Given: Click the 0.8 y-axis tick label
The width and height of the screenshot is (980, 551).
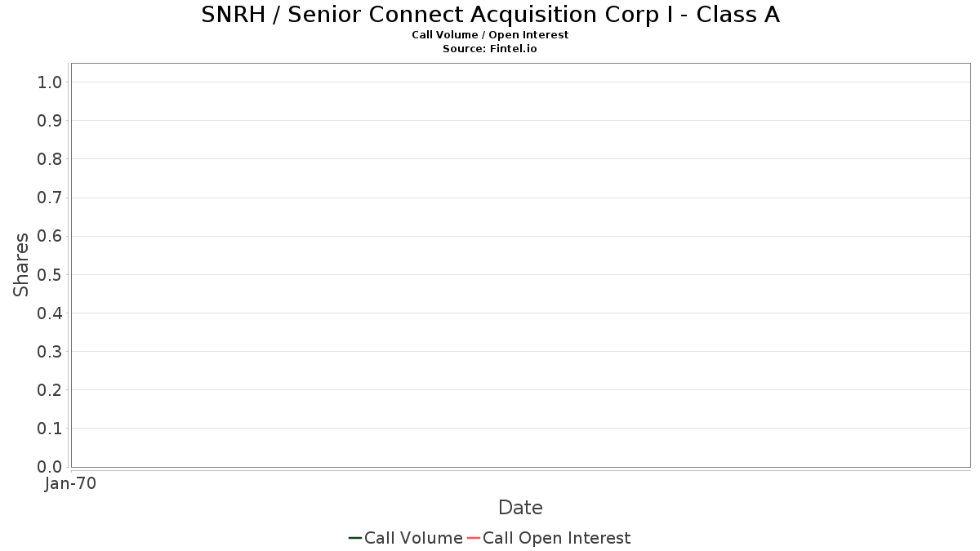Looking at the screenshot, I should [50, 159].
